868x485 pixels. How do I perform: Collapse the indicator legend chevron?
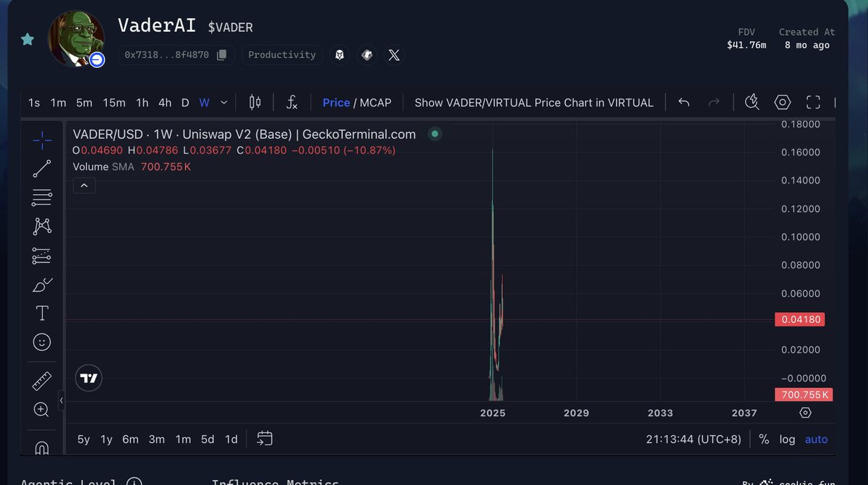tap(84, 186)
